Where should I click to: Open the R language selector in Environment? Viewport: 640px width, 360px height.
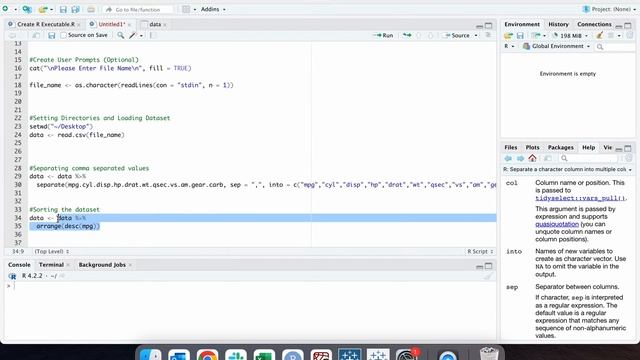509,47
